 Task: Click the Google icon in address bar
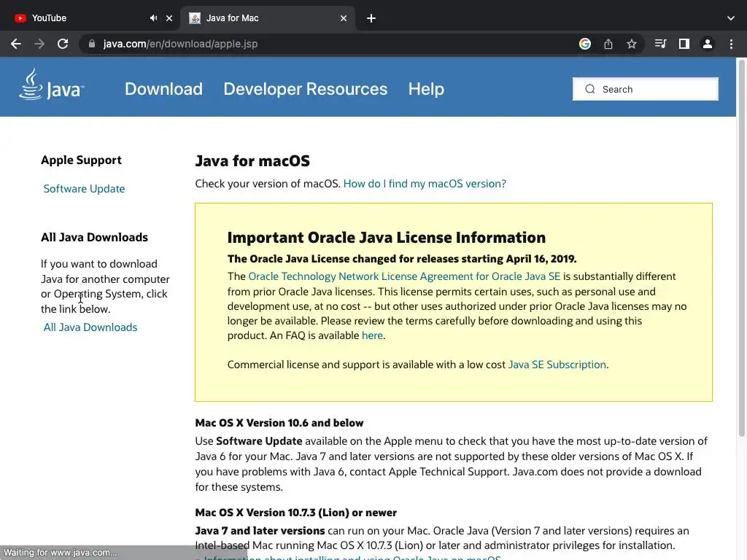click(585, 44)
